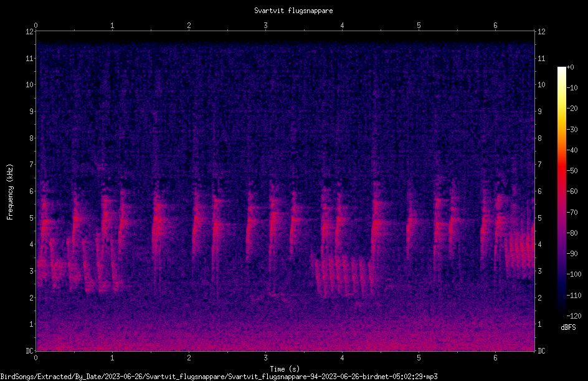Click the 'dBFS' label under the color scale
This screenshot has width=588, height=381.
point(568,327)
